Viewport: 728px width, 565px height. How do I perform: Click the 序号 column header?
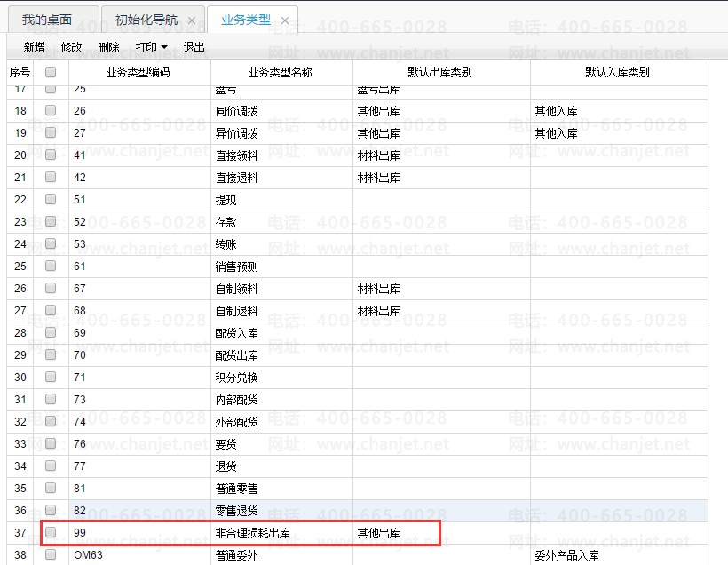[20, 72]
